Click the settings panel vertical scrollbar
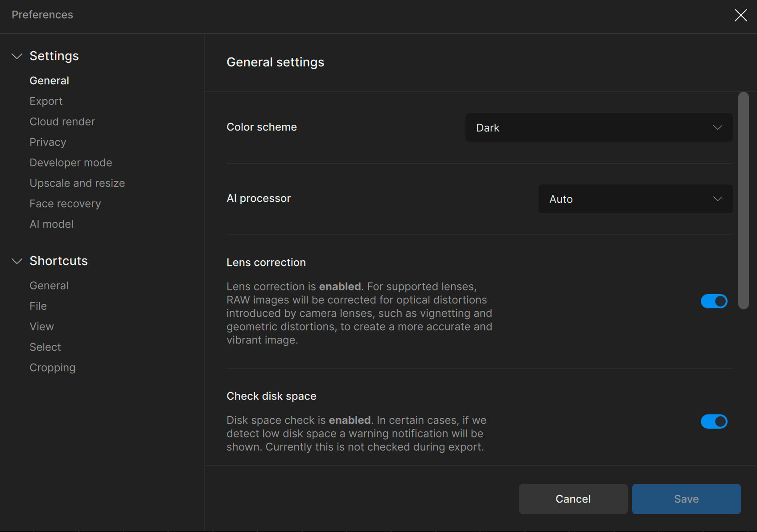 click(x=743, y=201)
